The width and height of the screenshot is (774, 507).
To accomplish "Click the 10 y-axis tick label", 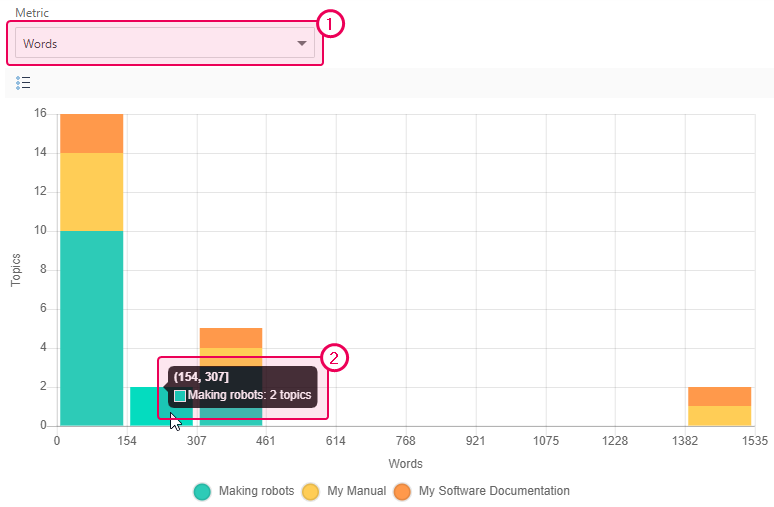I will [40, 230].
